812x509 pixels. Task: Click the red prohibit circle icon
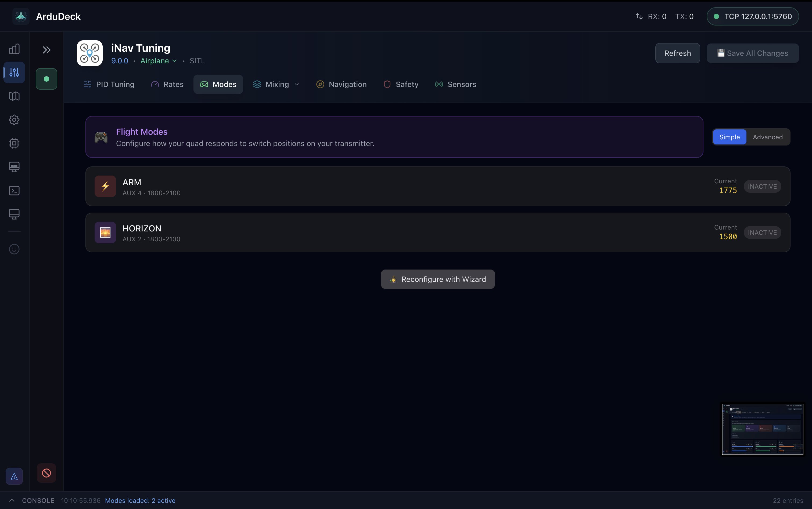click(x=46, y=473)
